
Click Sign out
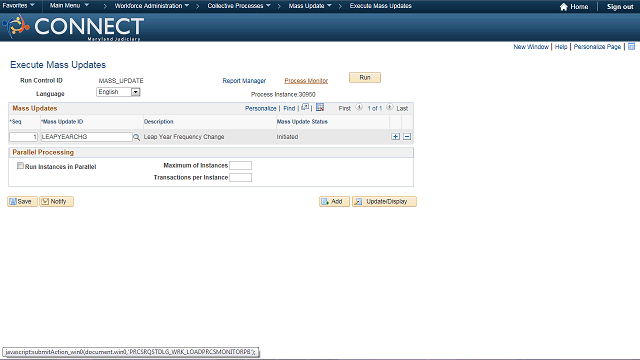tap(620, 7)
